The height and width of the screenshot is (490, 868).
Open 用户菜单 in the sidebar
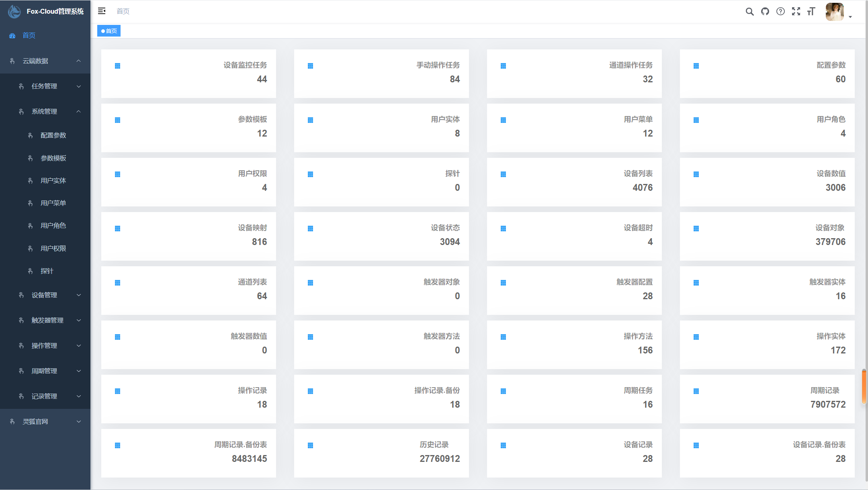click(x=45, y=203)
